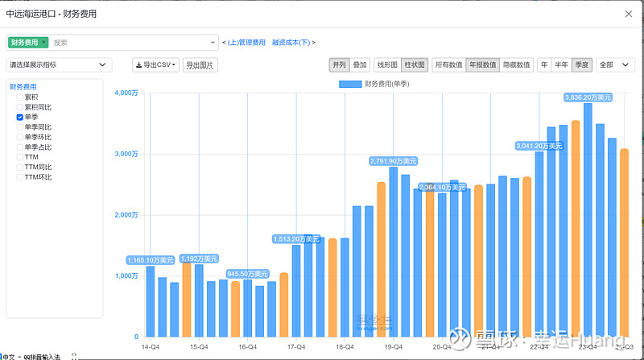
Task: Select the 叠加 display mode
Action: click(x=360, y=64)
